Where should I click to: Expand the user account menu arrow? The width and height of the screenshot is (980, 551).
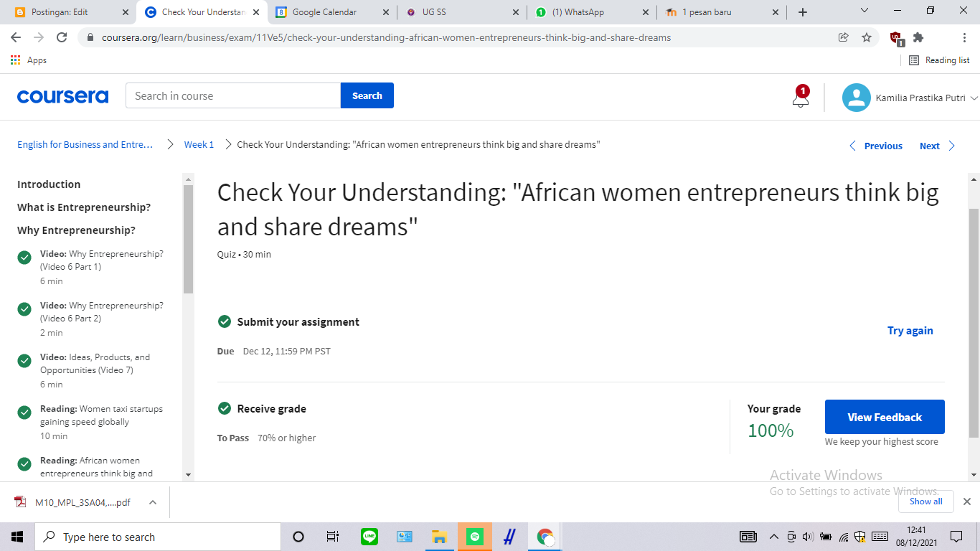(974, 98)
